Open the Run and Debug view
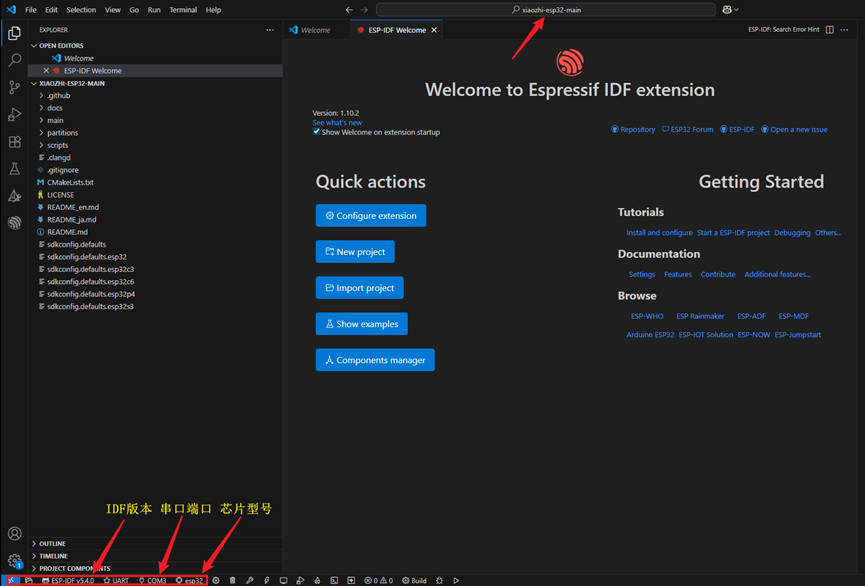 pyautogui.click(x=14, y=114)
